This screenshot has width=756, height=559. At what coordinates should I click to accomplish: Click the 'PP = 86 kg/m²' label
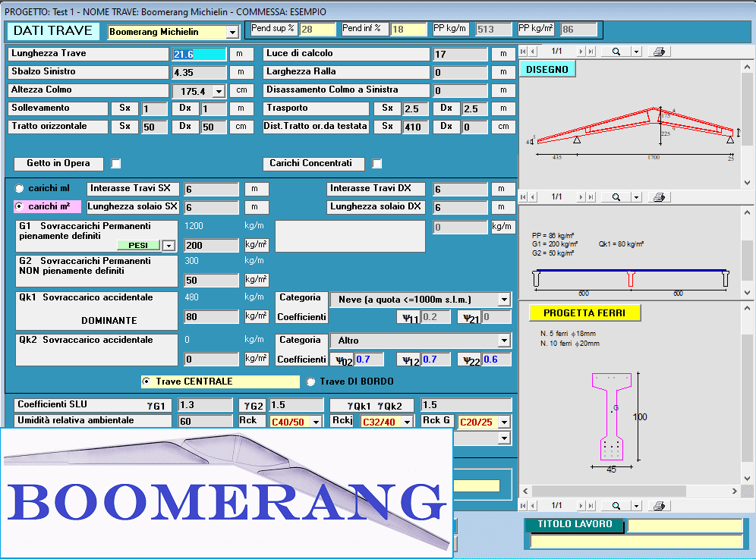point(553,236)
